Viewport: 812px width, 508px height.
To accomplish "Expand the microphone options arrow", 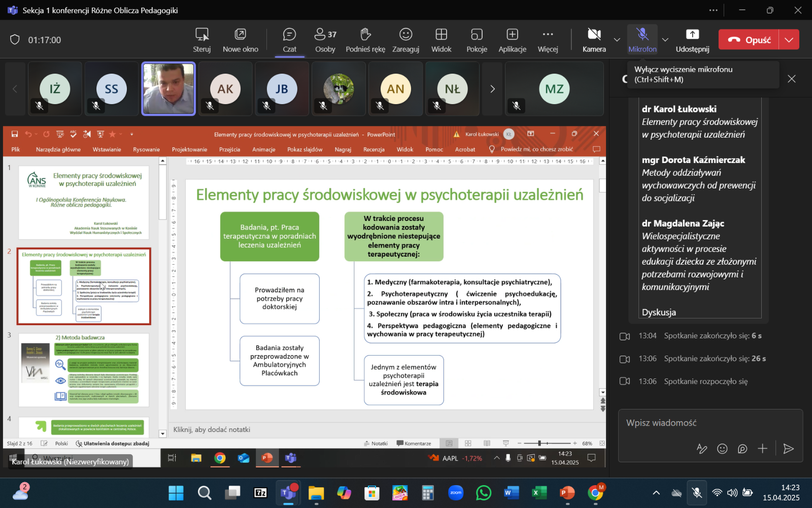I will click(x=665, y=40).
